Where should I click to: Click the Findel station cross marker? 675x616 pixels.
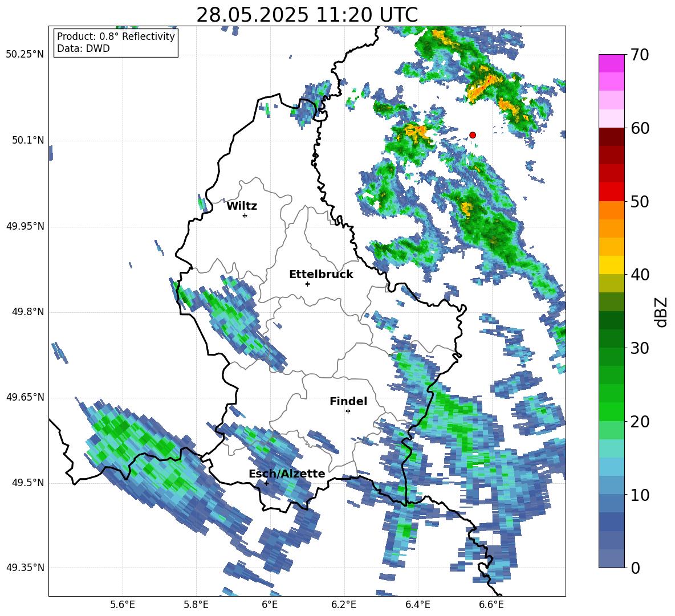(x=348, y=411)
